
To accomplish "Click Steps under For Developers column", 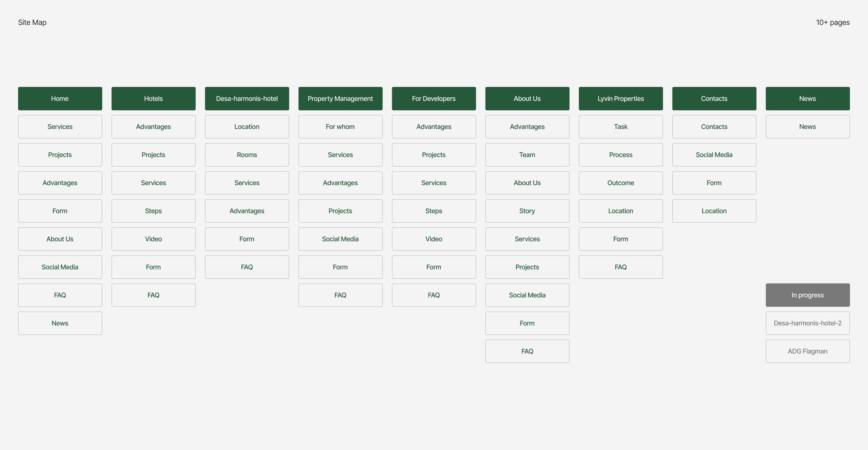I will [x=434, y=211].
